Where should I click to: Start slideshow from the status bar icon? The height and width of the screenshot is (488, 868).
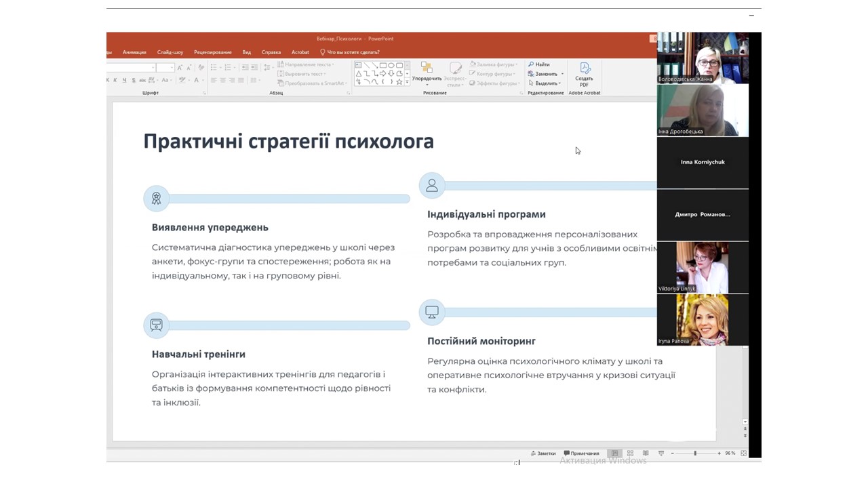click(x=660, y=453)
